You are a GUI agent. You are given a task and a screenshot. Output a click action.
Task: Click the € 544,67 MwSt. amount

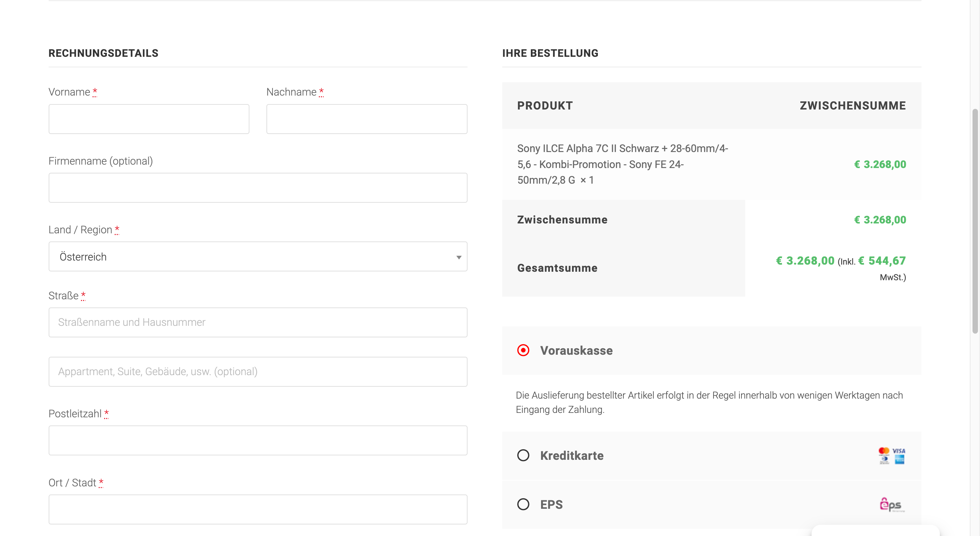(882, 261)
